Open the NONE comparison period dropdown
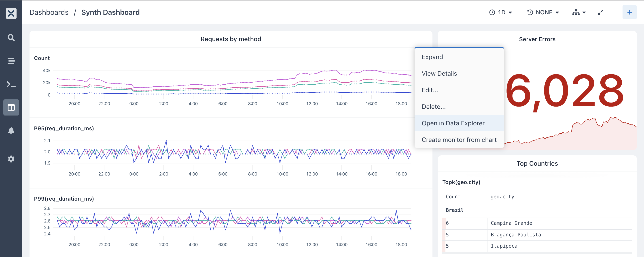Viewport: 644px width, 257px height. tap(543, 12)
